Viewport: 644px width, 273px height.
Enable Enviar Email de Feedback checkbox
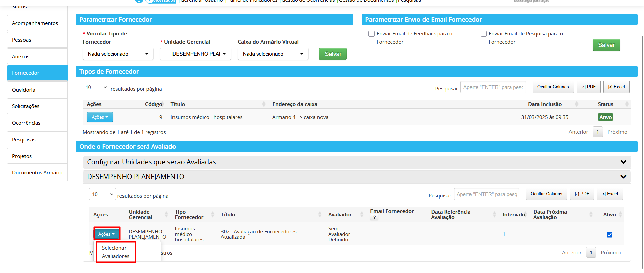coord(371,34)
